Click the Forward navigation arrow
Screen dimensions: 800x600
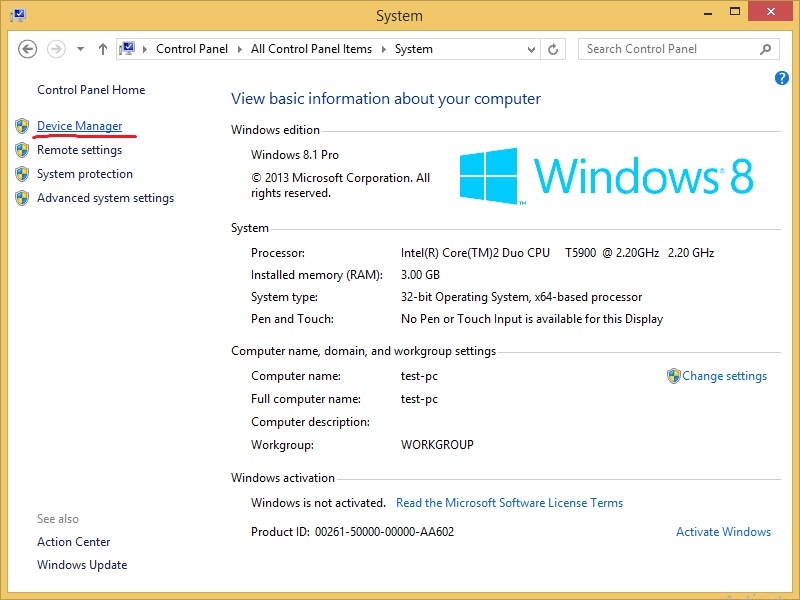pos(56,49)
